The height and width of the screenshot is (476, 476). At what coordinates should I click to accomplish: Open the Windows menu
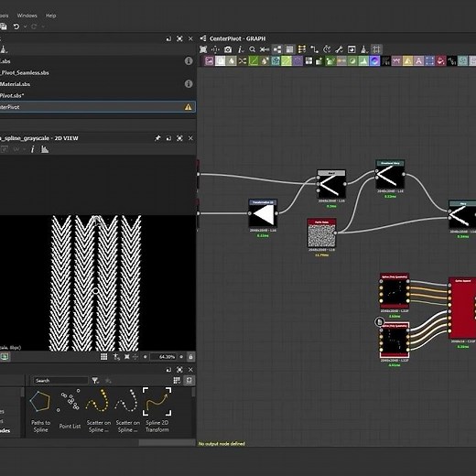pos(27,16)
